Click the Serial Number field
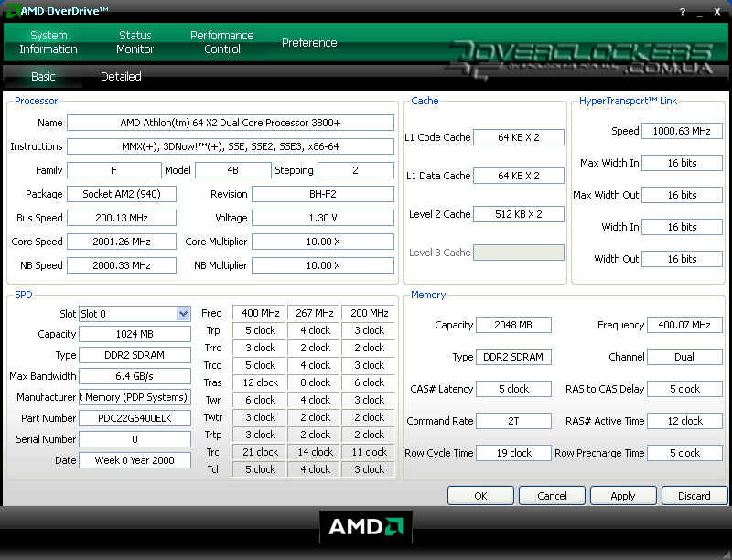Screen dimensions: 732x560 coord(135,439)
